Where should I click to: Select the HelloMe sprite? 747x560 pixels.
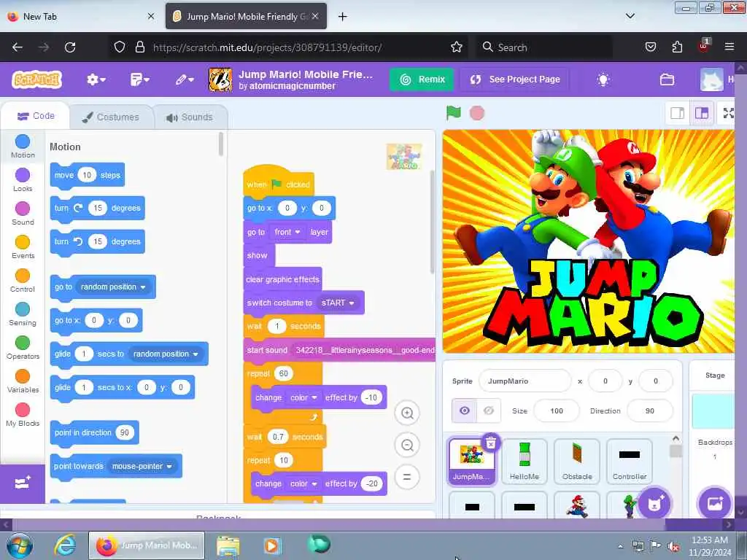(x=525, y=461)
